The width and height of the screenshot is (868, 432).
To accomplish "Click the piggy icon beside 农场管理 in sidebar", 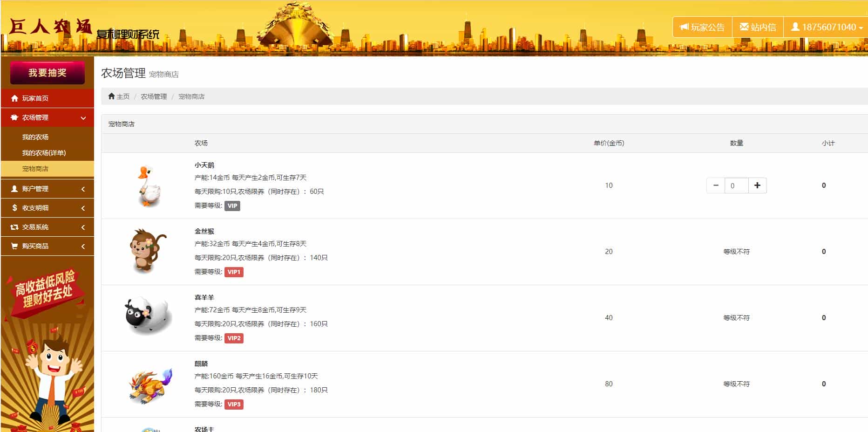I will pyautogui.click(x=14, y=117).
